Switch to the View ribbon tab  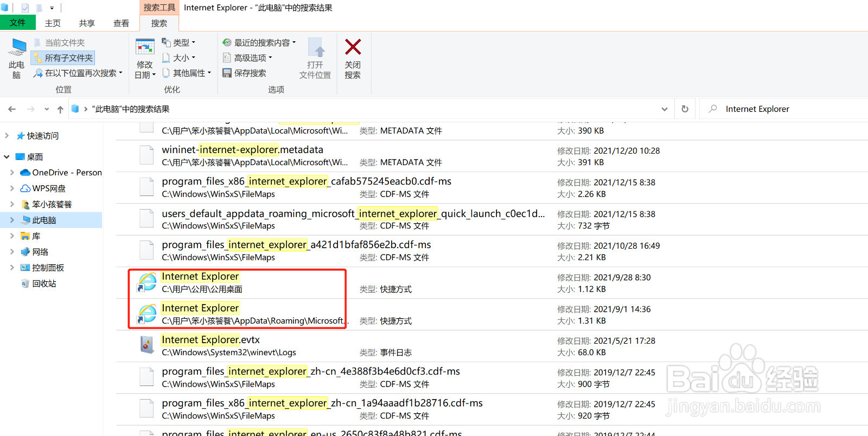(x=121, y=23)
